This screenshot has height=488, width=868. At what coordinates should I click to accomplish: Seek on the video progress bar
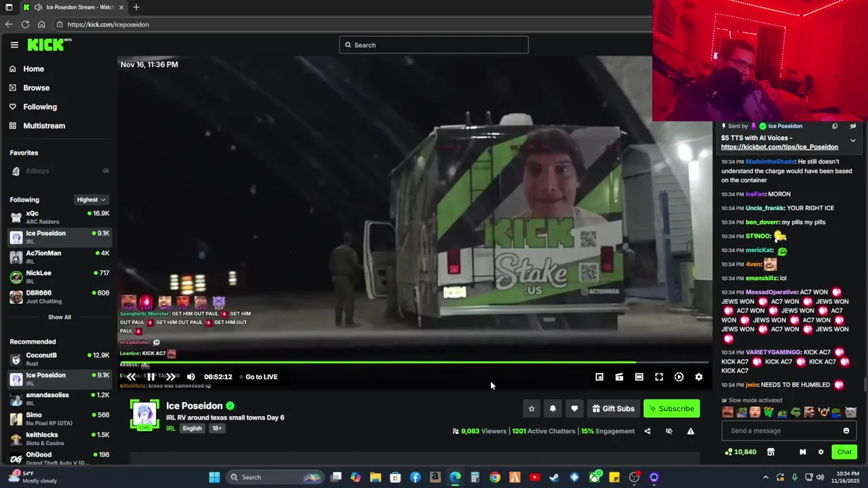click(x=414, y=363)
